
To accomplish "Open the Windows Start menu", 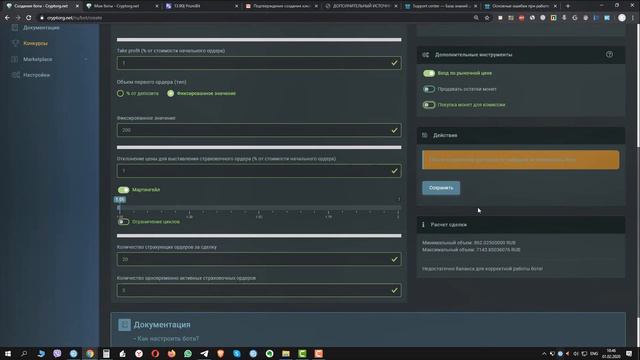I will click(x=8, y=353).
